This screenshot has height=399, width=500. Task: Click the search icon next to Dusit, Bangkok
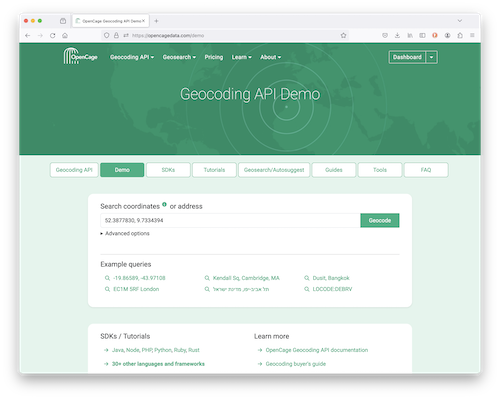[x=307, y=278]
